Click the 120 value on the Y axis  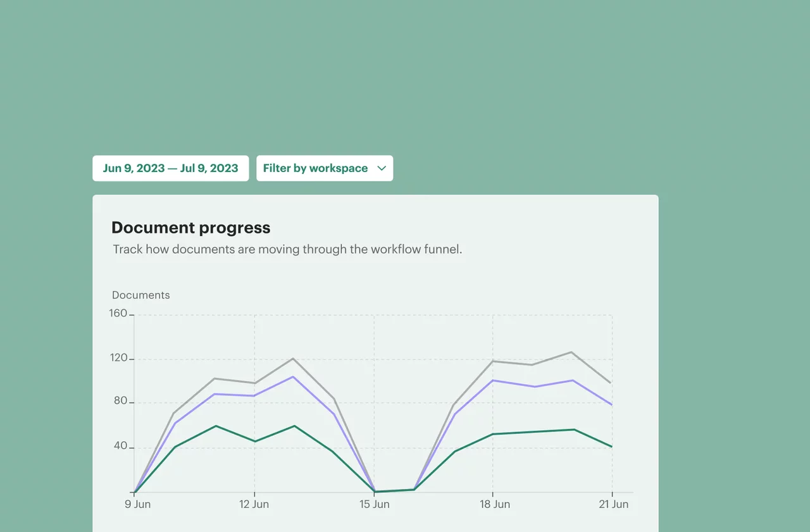pyautogui.click(x=118, y=358)
